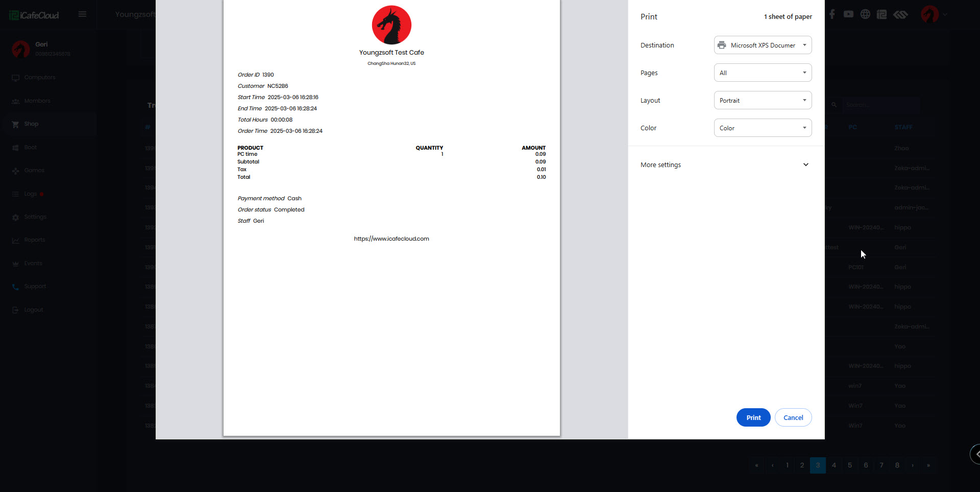Image resolution: width=980 pixels, height=492 pixels.
Task: Click the 'Staff Geri' line on receipt
Action: tap(251, 221)
